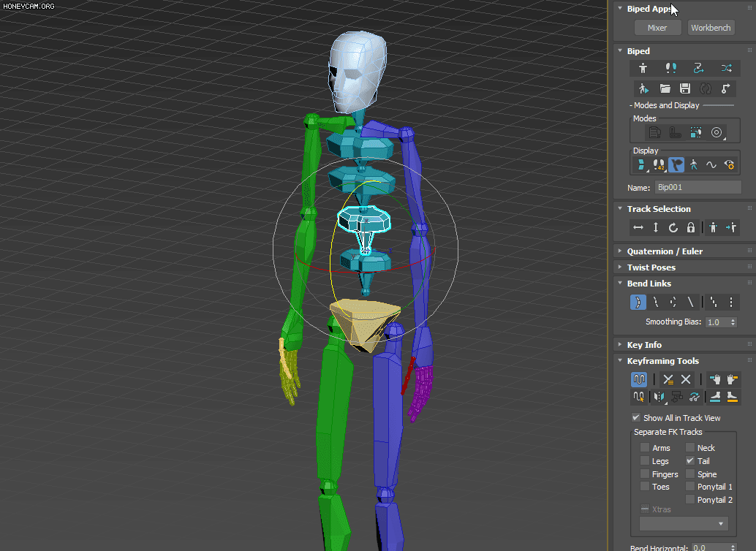
Task: Uncheck Show All in Track View
Action: tap(636, 417)
